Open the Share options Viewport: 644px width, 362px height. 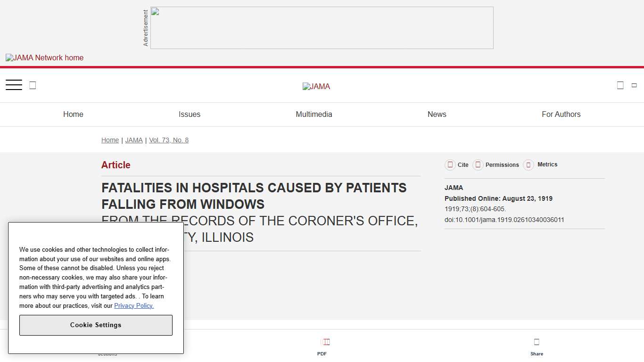pyautogui.click(x=537, y=345)
